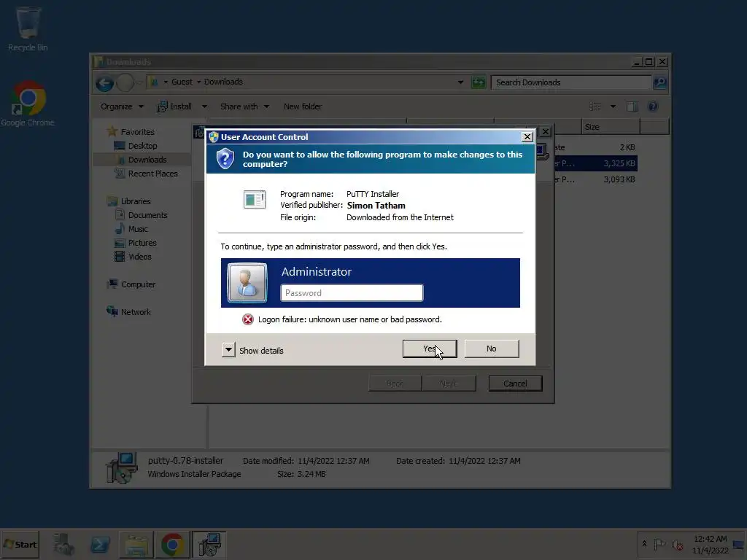Open Server Manager from the taskbar

pos(63,544)
